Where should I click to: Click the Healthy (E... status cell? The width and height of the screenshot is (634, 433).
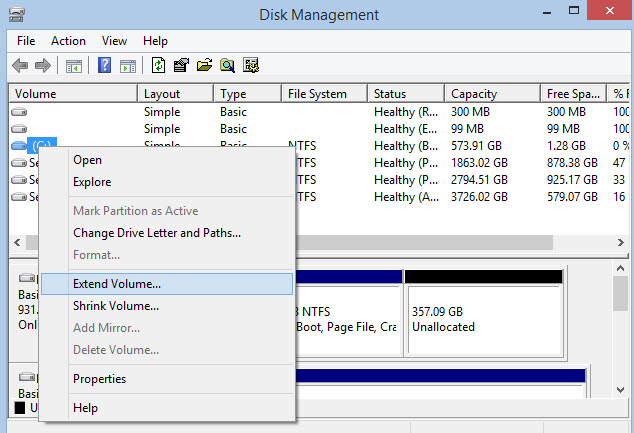406,129
